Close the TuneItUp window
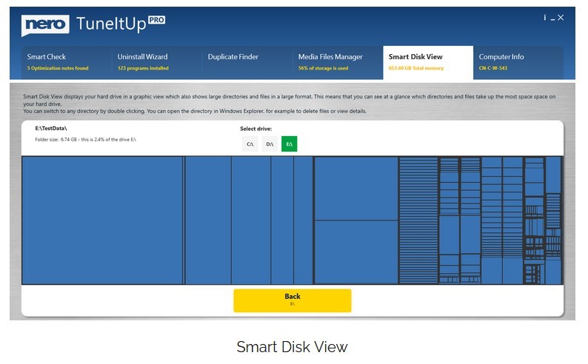The image size is (588, 364). pyautogui.click(x=561, y=18)
